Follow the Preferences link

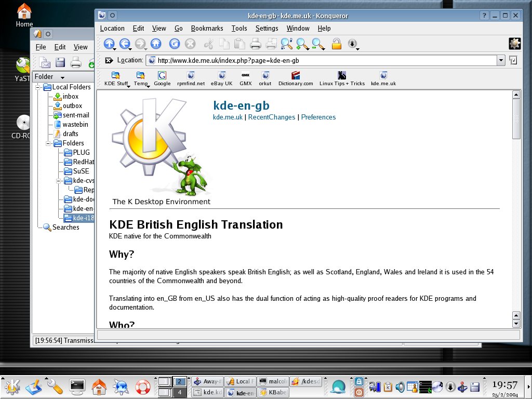[x=318, y=117]
